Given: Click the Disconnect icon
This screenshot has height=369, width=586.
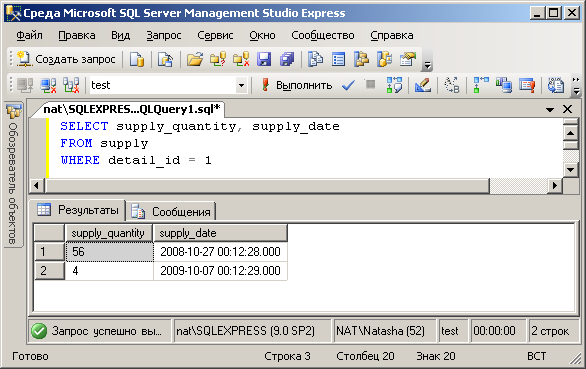Looking at the screenshot, I should pyautogui.click(x=49, y=85).
